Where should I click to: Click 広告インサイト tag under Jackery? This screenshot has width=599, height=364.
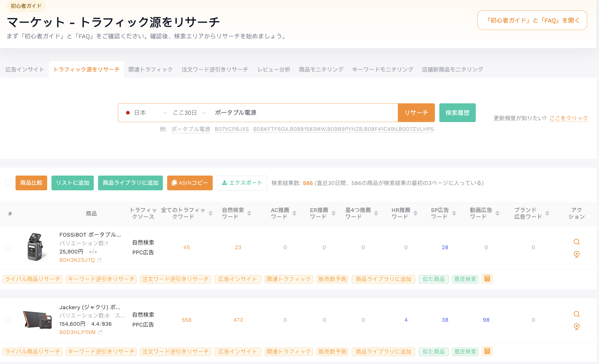(238, 352)
